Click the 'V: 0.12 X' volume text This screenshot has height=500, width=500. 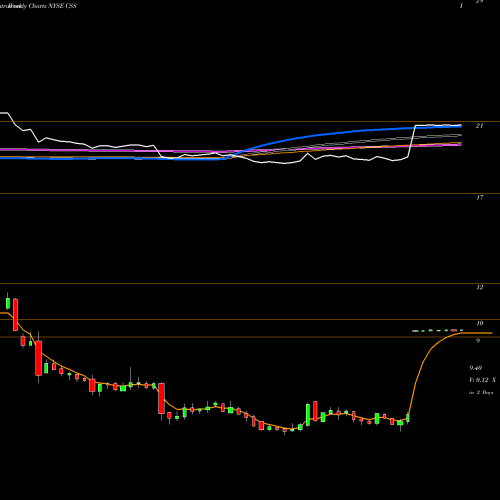click(482, 380)
